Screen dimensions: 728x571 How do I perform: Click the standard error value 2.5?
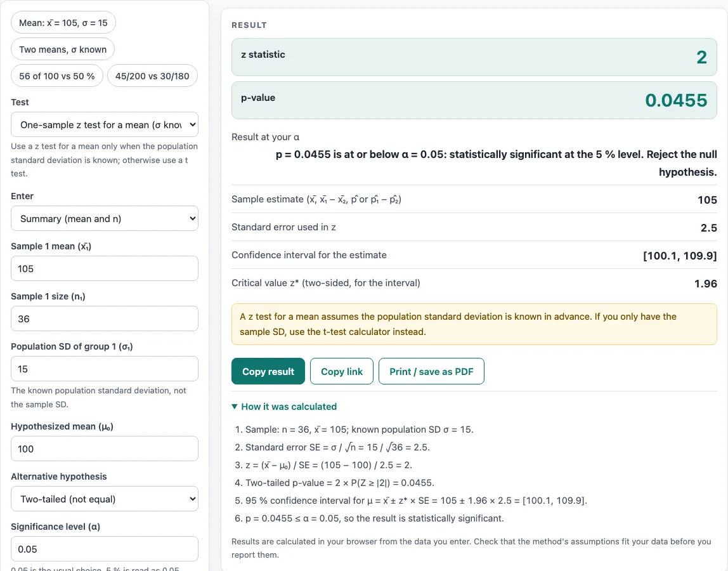[708, 228]
